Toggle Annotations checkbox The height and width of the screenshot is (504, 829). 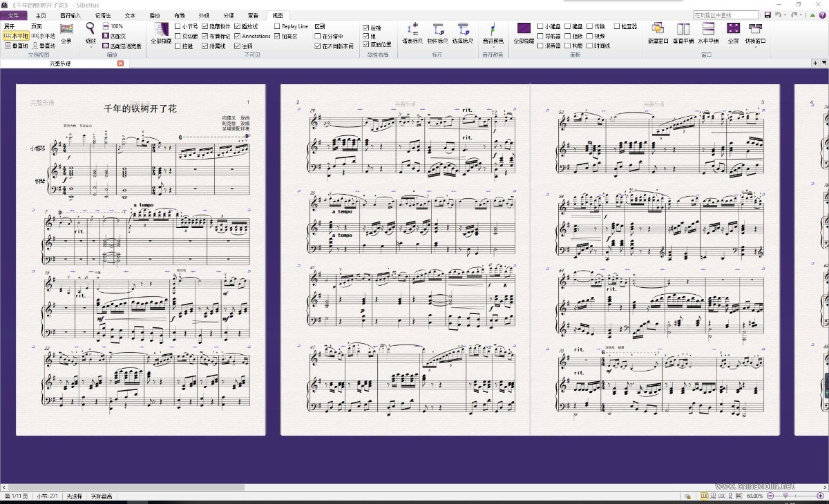coord(238,36)
